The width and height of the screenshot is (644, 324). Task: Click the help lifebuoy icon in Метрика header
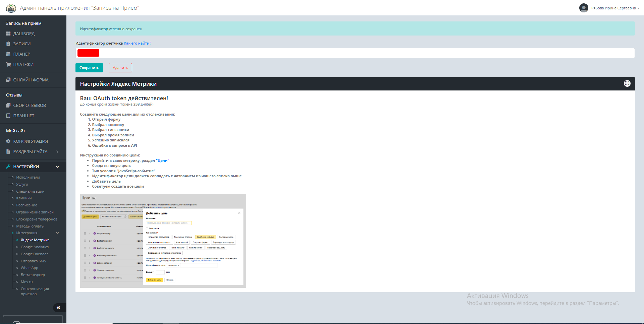(627, 84)
